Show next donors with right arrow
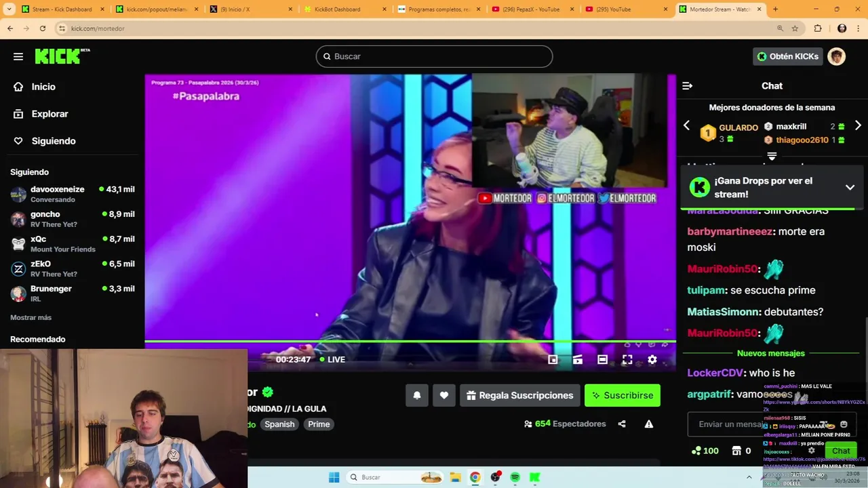Image resolution: width=868 pixels, height=488 pixels. coord(858,125)
